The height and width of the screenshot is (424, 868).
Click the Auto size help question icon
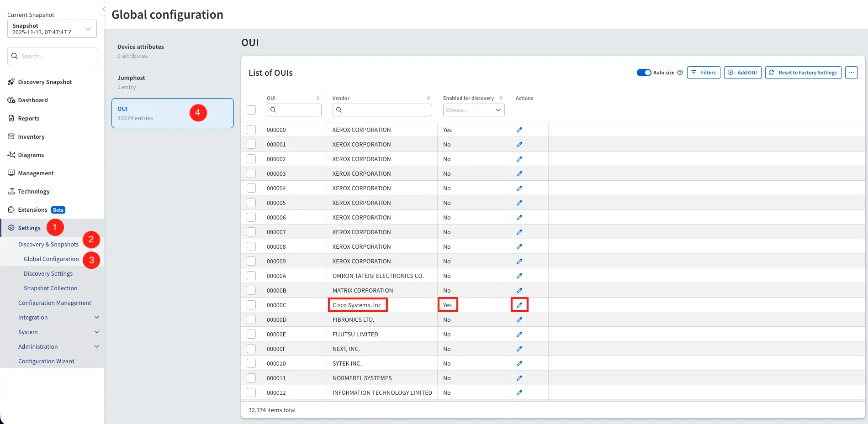pos(680,73)
